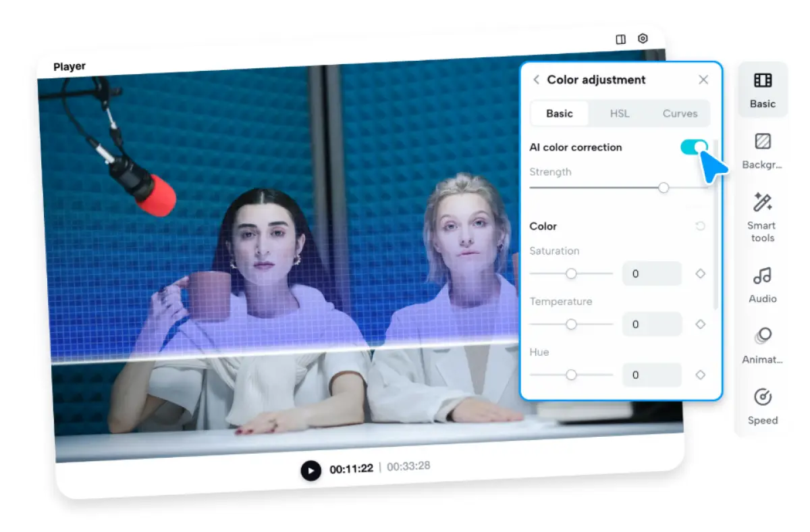This screenshot has width=810, height=532.
Task: Add keyframe for Saturation
Action: click(700, 273)
